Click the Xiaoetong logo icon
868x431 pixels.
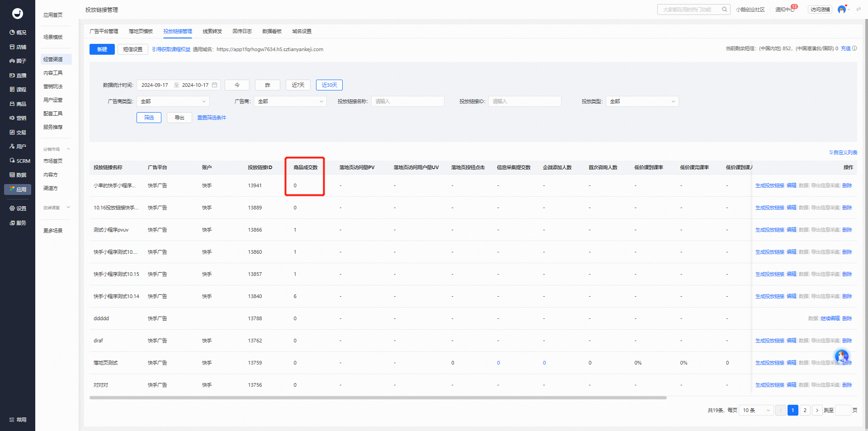18,14
